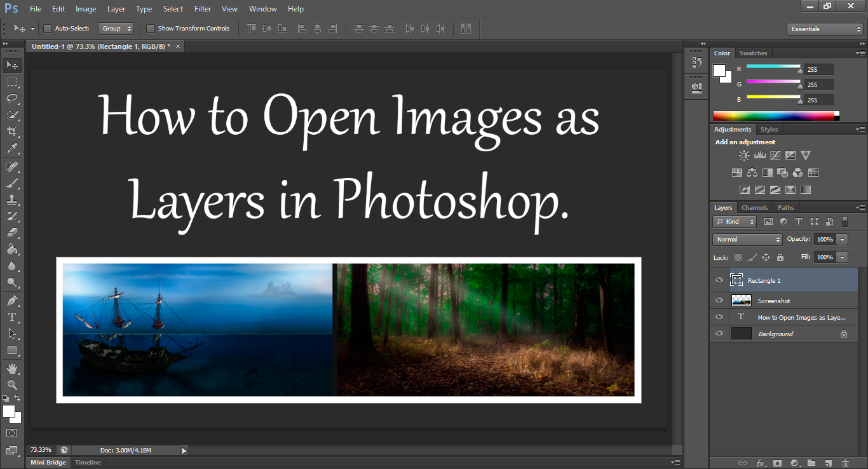Switch to the Swatches tab

754,53
